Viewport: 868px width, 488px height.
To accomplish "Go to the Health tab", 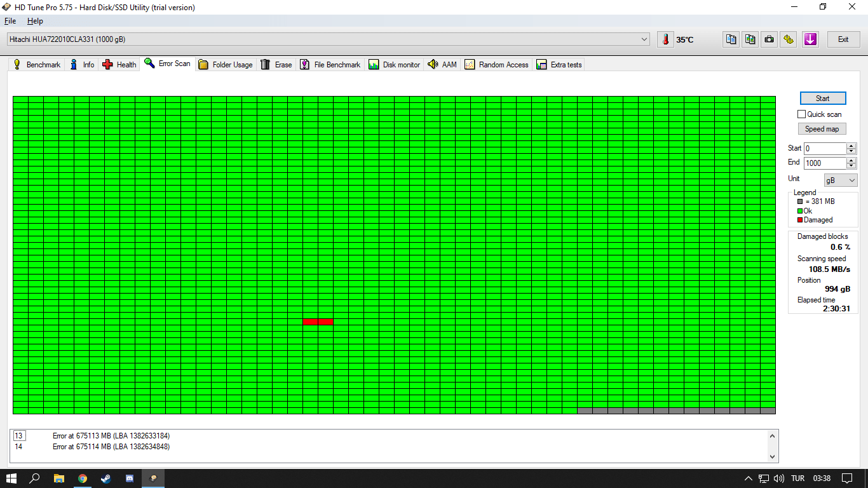I will coord(119,65).
